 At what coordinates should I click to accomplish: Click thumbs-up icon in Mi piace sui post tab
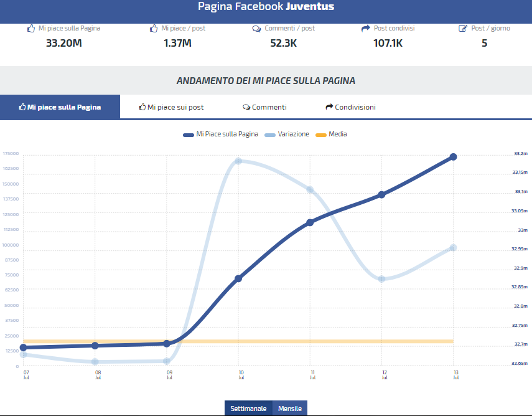142,107
